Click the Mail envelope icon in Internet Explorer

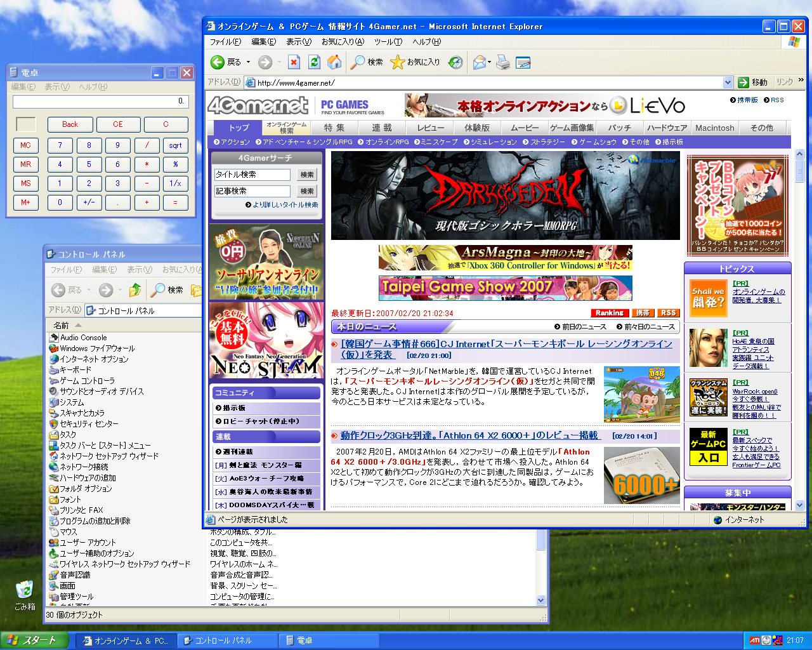[x=479, y=62]
